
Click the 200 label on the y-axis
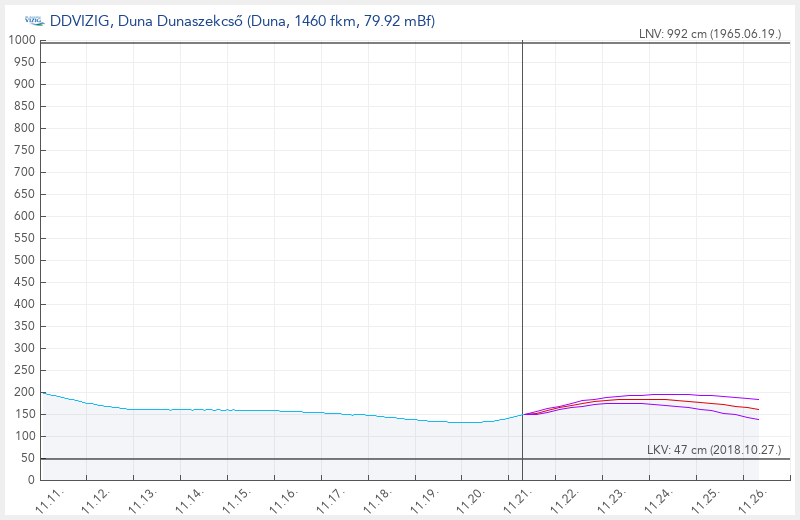[25, 392]
